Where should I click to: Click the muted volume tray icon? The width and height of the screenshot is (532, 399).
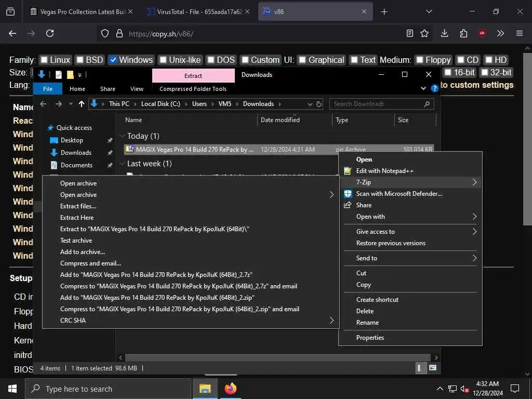pyautogui.click(x=464, y=389)
